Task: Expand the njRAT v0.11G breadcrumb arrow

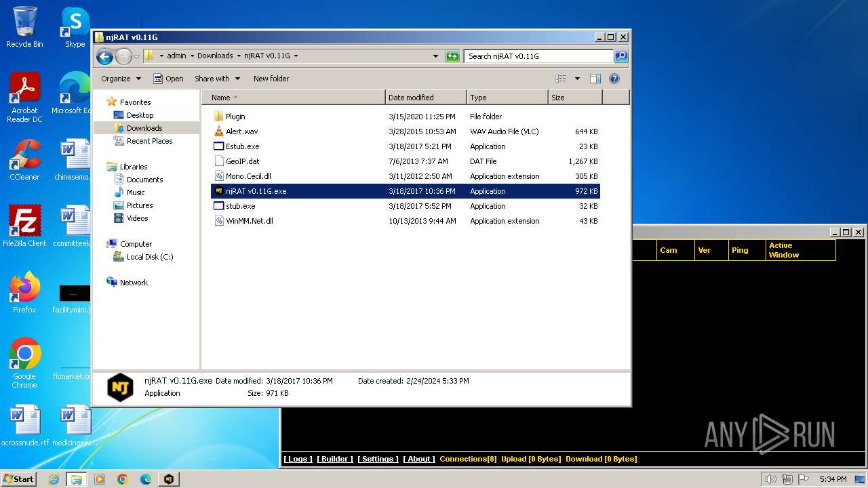Action: [296, 56]
